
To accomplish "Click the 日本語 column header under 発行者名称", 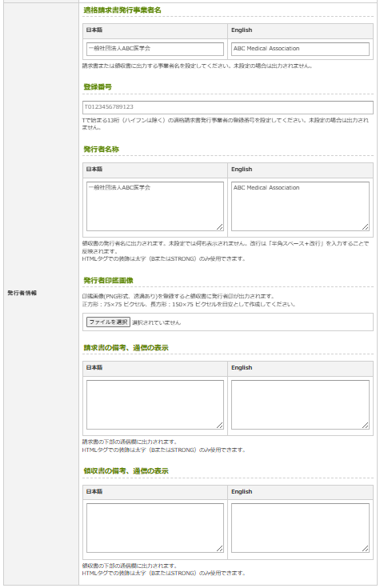I will click(94, 169).
